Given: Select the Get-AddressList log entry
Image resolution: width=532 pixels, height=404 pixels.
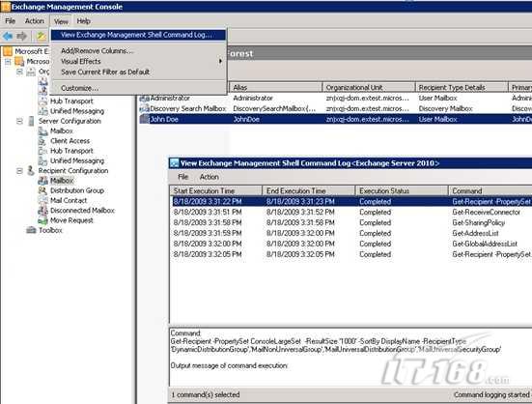Looking at the screenshot, I should tap(350, 233).
